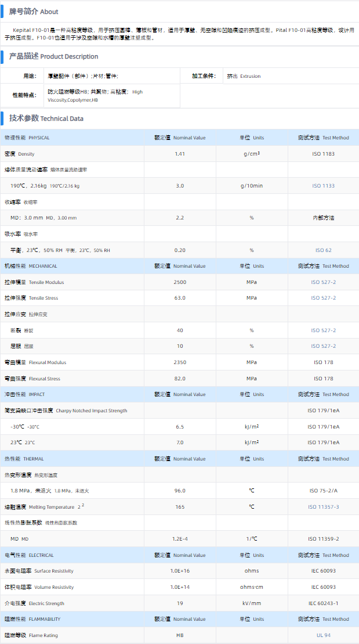
Task: Select the About section heading
Action: pyautogui.click(x=34, y=11)
